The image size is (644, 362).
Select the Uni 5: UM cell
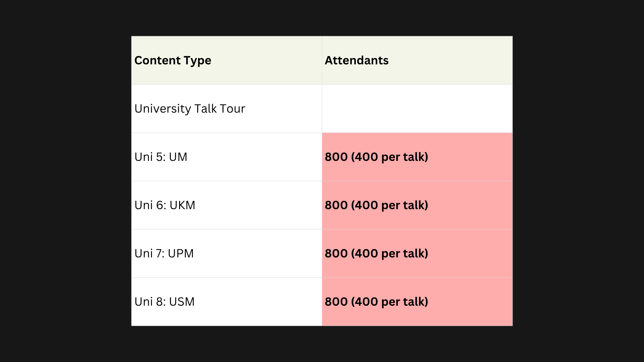tap(227, 157)
